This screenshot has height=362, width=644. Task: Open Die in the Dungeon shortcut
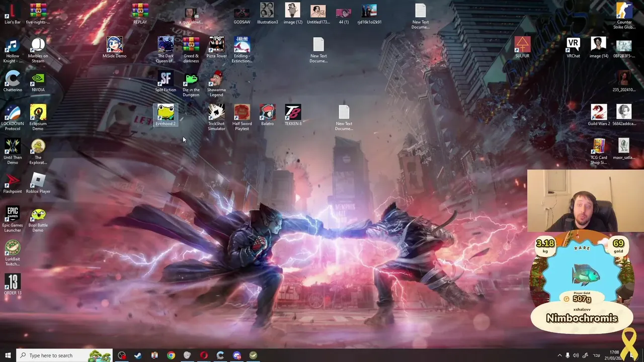tap(191, 84)
